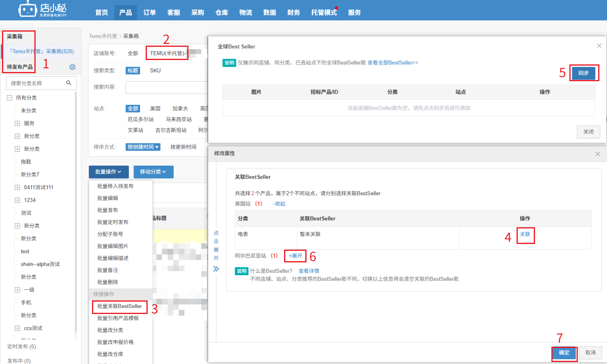The height and width of the screenshot is (364, 607).
Task: Select 批量关联BestSeller menu entry
Action: coord(120,306)
